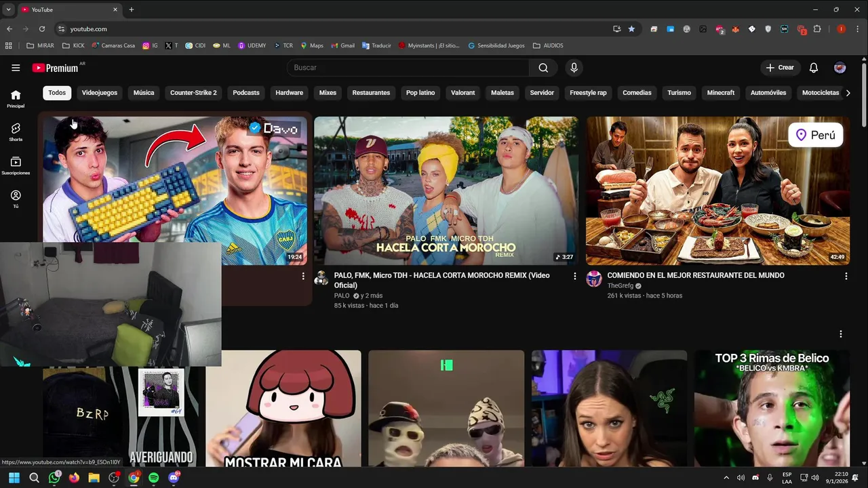
Task: Select the Valorant filter chip
Action: tap(463, 93)
